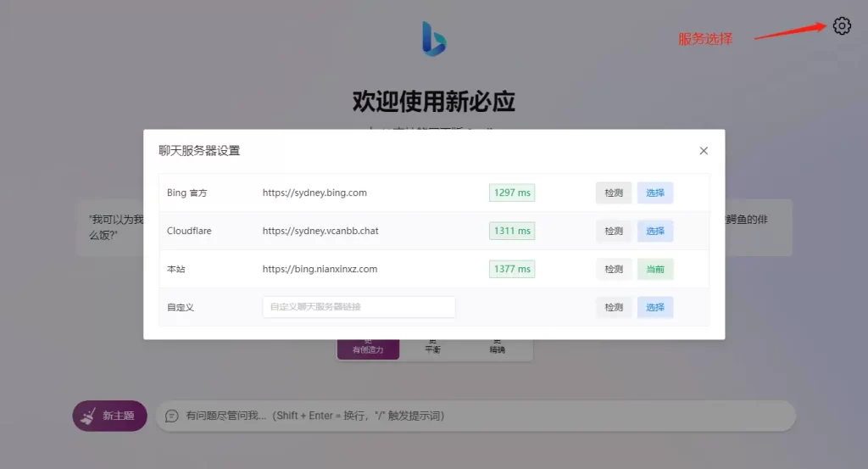Viewport: 868px width, 469px height.
Task: Test latency of the 本站 server
Action: click(614, 269)
